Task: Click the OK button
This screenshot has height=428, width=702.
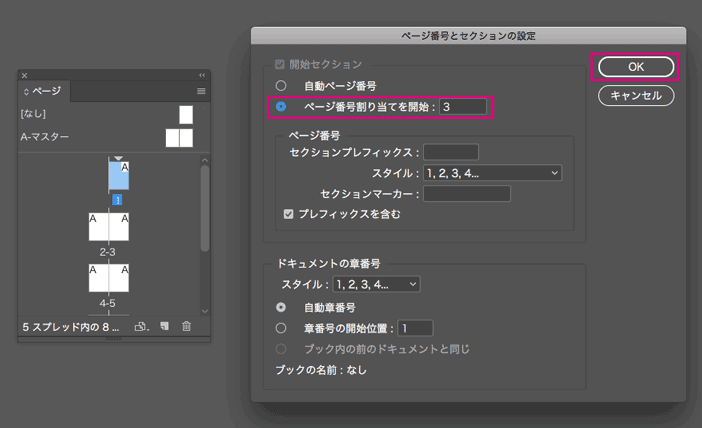Action: pos(635,67)
